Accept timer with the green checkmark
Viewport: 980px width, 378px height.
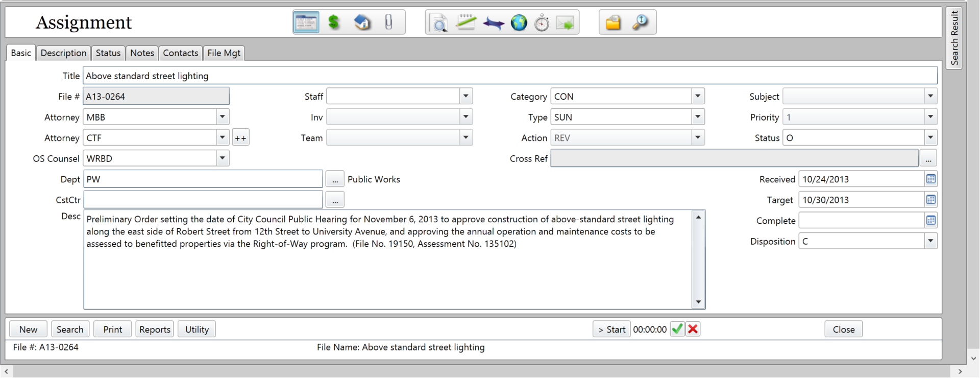[677, 329]
